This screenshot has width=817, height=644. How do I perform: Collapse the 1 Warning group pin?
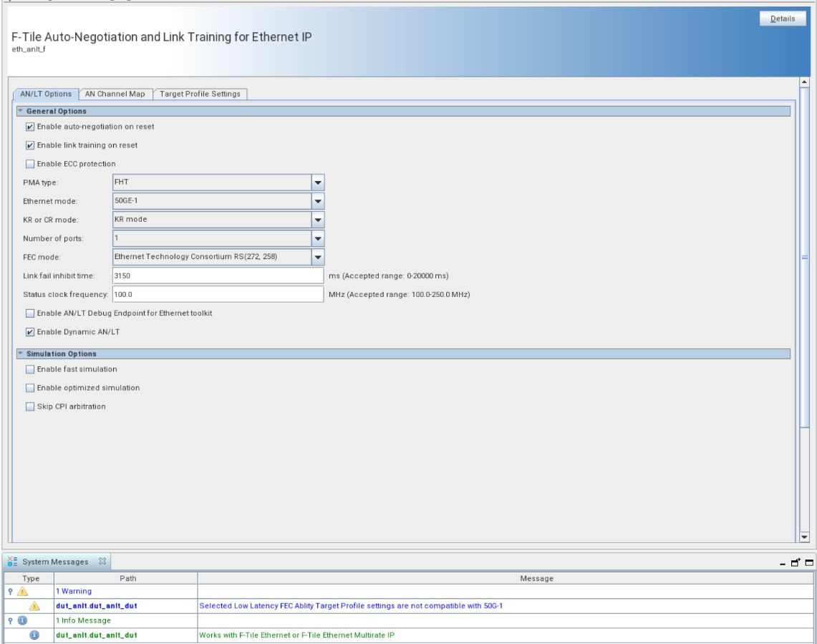11,591
